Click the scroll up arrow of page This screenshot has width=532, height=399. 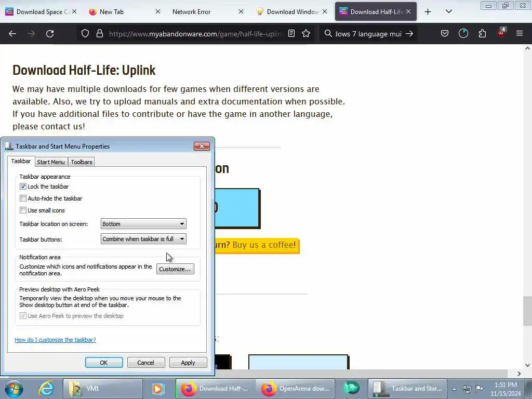[x=527, y=48]
